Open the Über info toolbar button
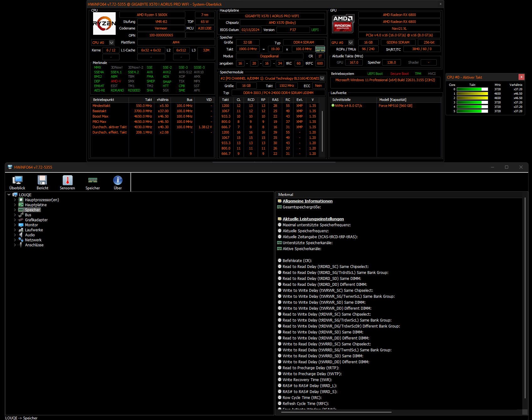 click(118, 182)
